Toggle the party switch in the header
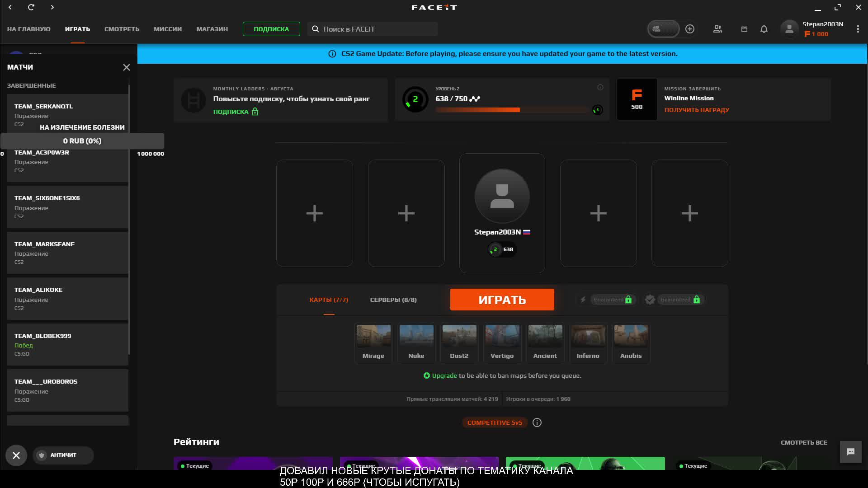Image resolution: width=868 pixels, height=488 pixels. [663, 29]
